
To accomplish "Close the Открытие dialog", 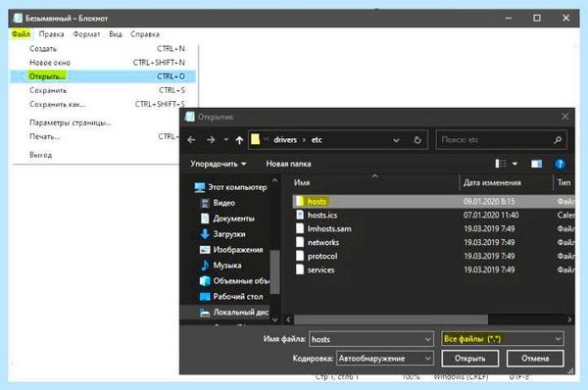I will point(565,117).
